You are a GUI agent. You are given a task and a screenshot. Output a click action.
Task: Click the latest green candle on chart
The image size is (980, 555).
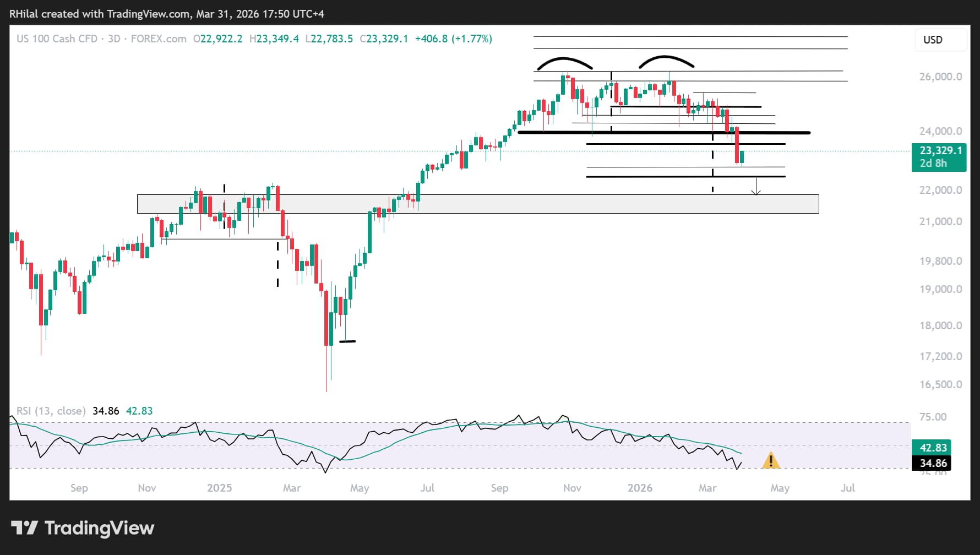(x=742, y=157)
